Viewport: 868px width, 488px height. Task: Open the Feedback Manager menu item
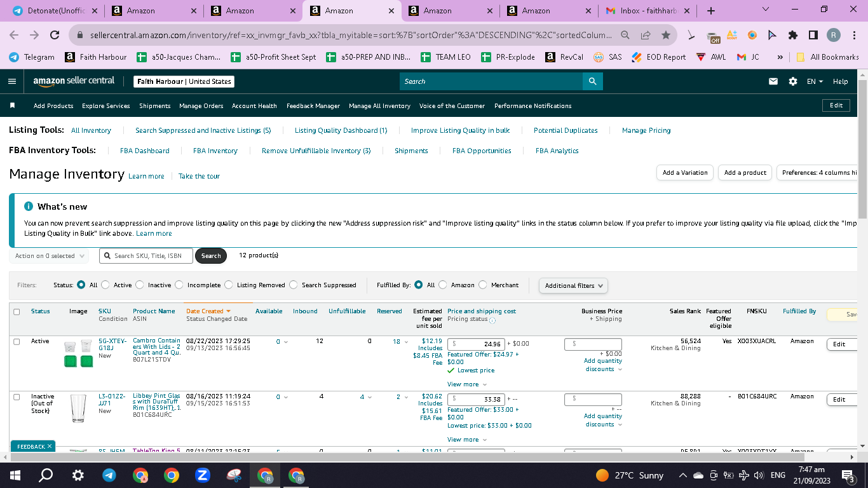pyautogui.click(x=313, y=106)
